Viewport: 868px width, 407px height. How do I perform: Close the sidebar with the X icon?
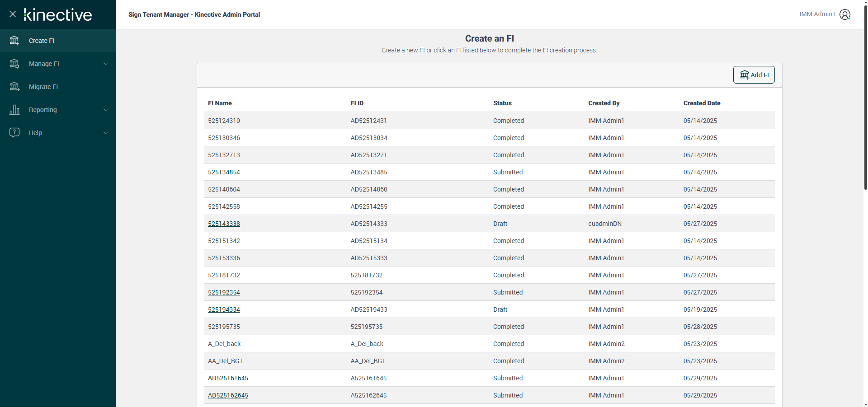click(13, 14)
